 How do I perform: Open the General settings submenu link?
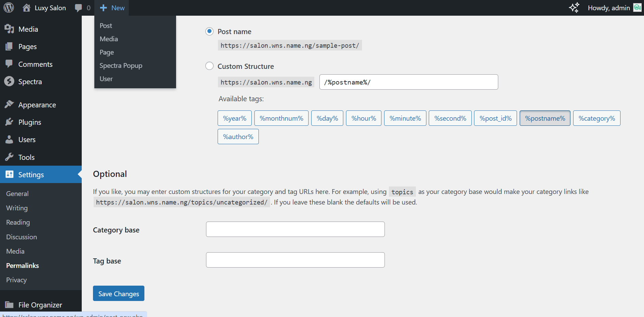point(17,194)
